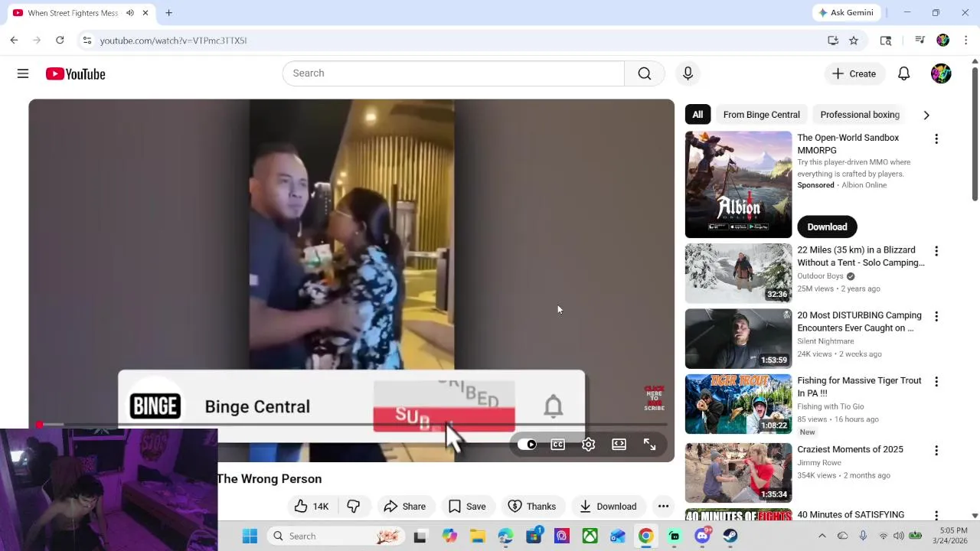The height and width of the screenshot is (551, 980).
Task: Click the address bar URL
Action: click(173, 41)
